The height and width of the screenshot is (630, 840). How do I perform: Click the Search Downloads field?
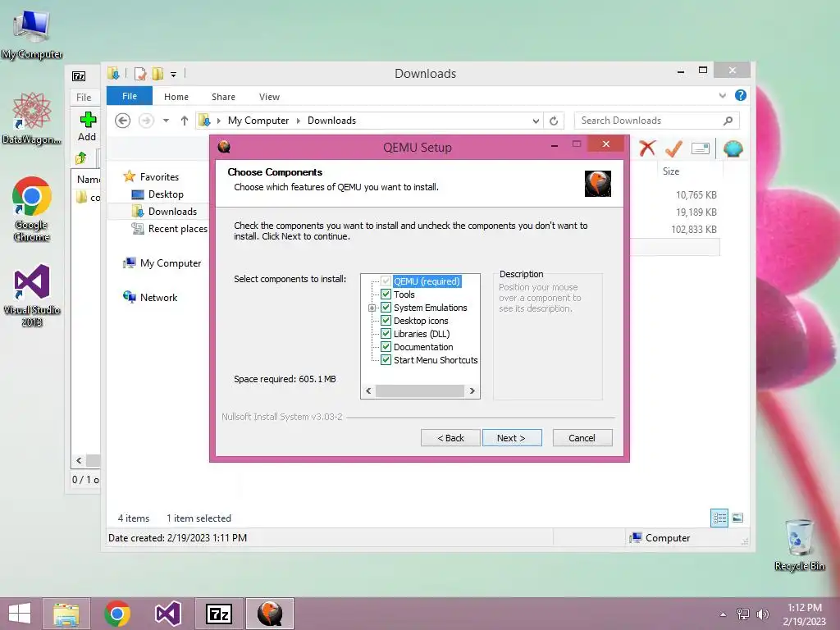(x=657, y=121)
